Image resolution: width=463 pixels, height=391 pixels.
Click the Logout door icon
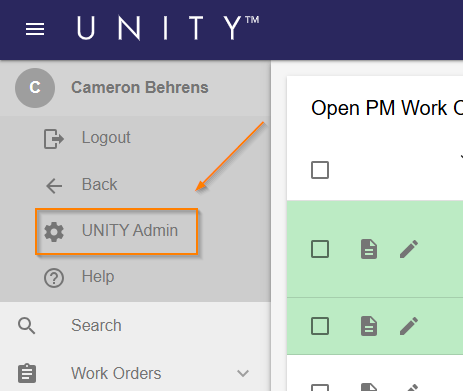coord(54,138)
